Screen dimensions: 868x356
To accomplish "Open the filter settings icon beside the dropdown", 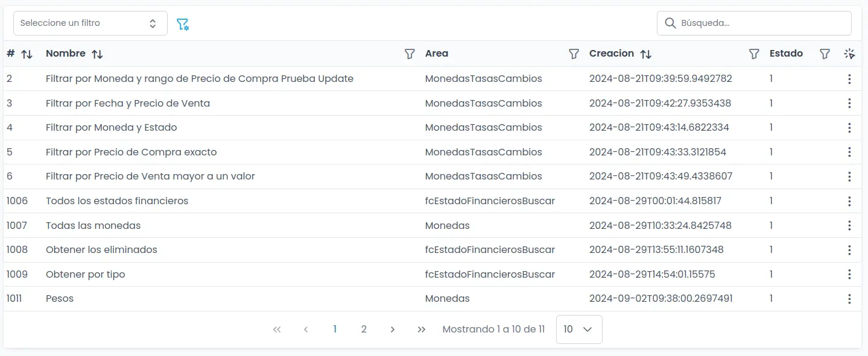I will [183, 24].
